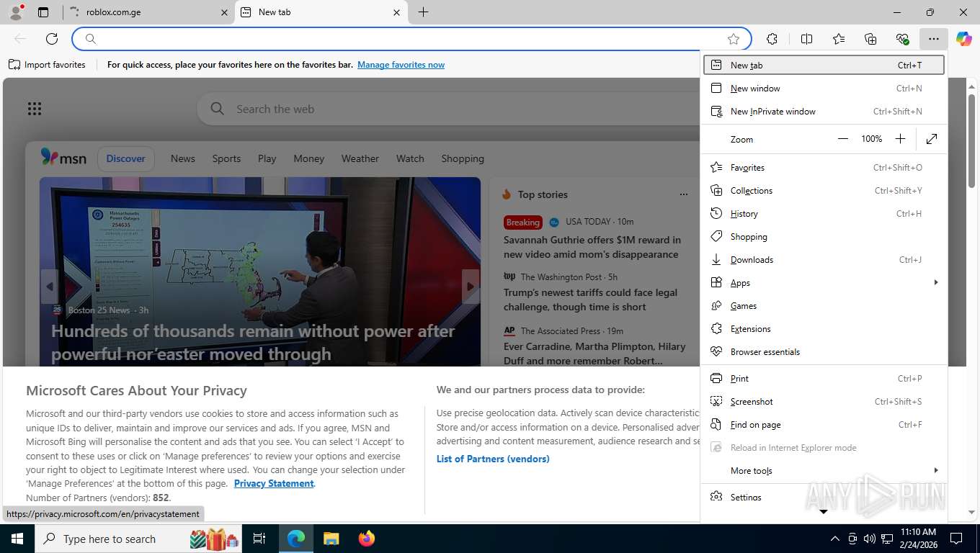Open Favorites from the menu
Viewport: 980px width, 553px height.
tap(824, 167)
